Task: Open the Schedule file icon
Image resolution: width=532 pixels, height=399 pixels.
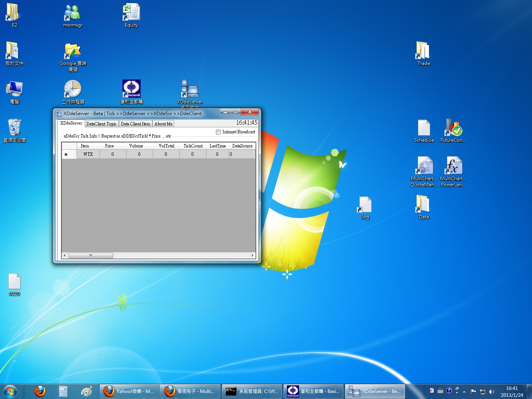Action: (424, 130)
